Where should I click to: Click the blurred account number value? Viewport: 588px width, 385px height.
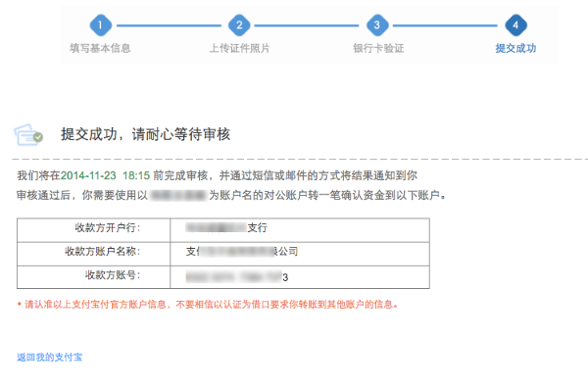click(237, 277)
